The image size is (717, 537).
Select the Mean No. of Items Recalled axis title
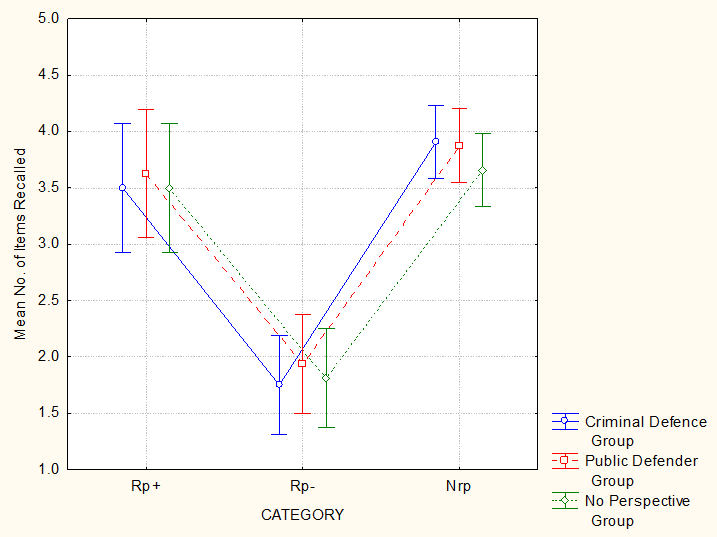(x=20, y=244)
